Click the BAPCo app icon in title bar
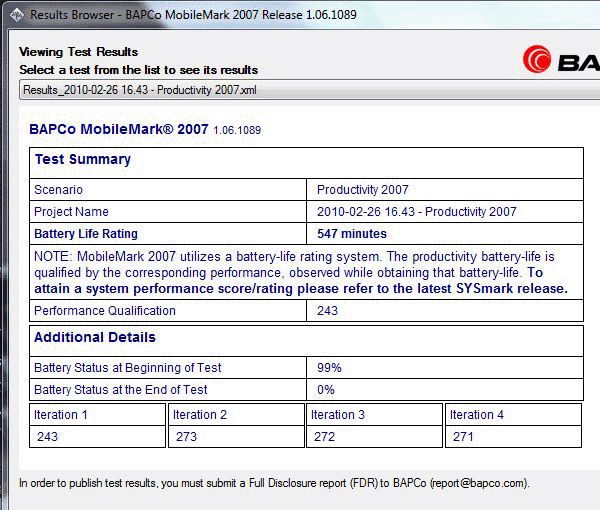Viewport: 600px width, 510px height. [x=16, y=15]
